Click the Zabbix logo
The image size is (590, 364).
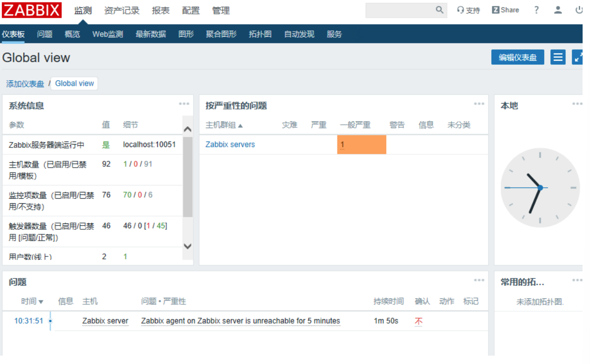(32, 10)
